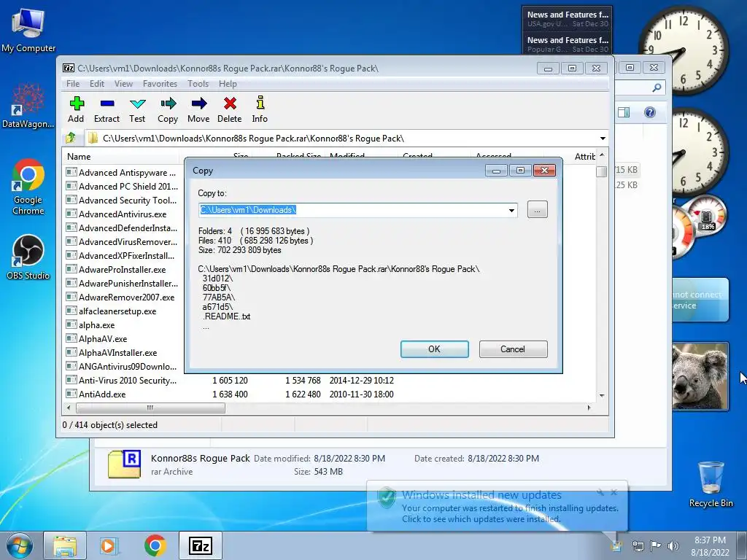Screen dimensions: 747x560
Task: Click the Move toolbar icon
Action: (198, 109)
